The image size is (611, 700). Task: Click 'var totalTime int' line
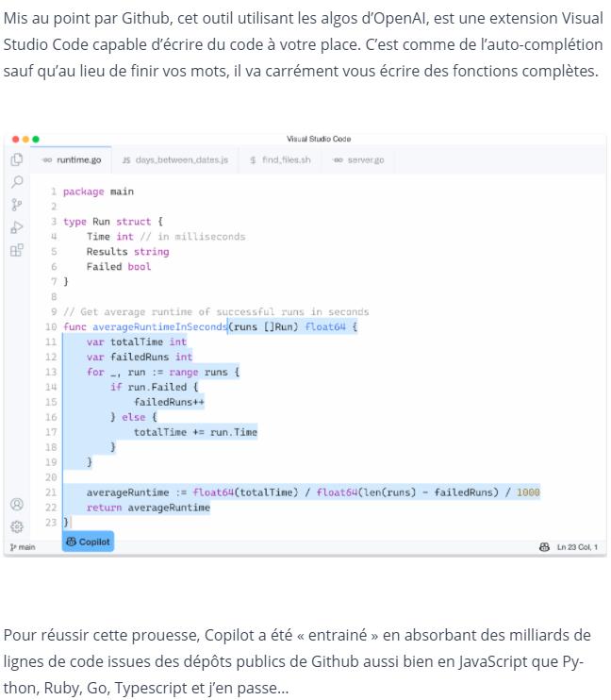coord(137,342)
